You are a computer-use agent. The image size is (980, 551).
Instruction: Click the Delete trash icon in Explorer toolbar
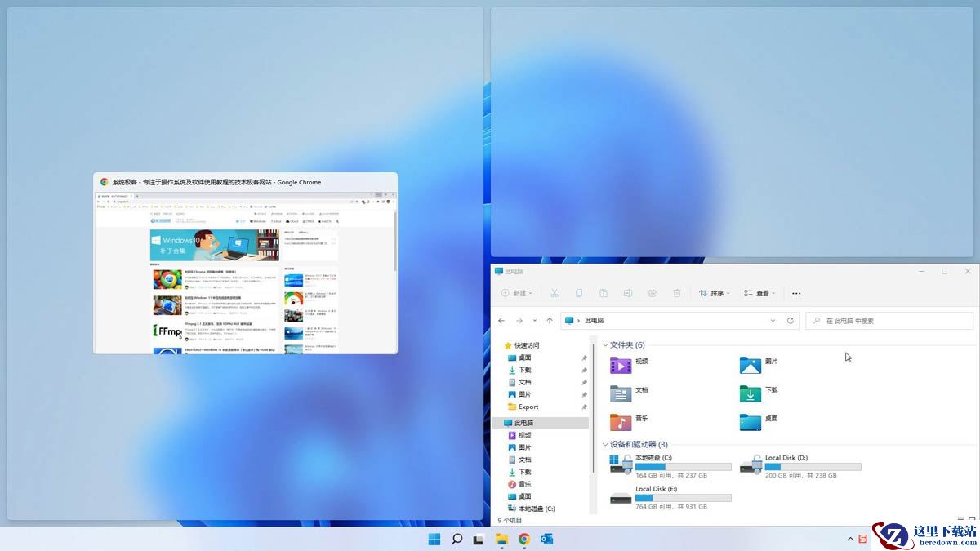pyautogui.click(x=676, y=293)
